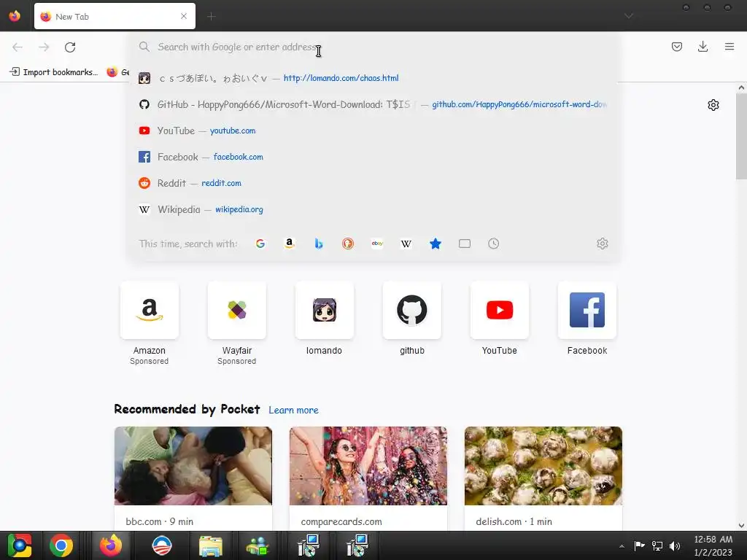The height and width of the screenshot is (560, 747).
Task: Open the comparecards.com Pocket story image
Action: click(368, 466)
